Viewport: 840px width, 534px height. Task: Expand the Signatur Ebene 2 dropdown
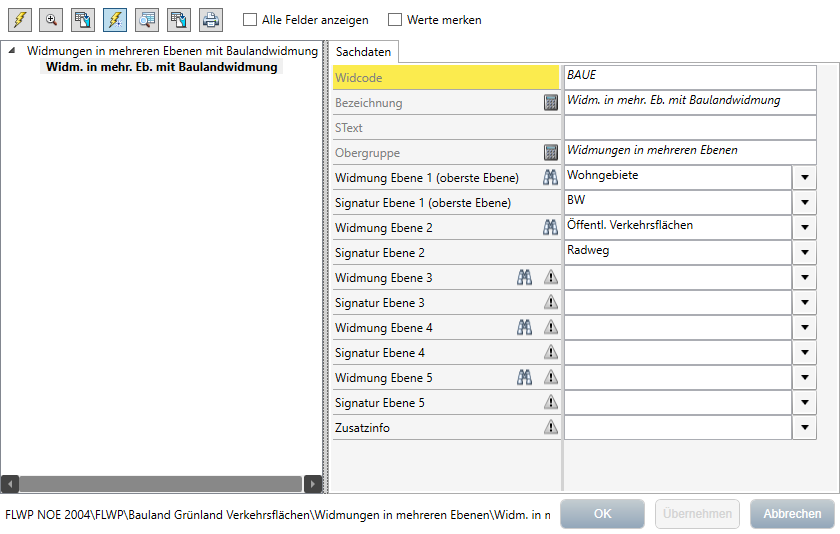(x=805, y=253)
